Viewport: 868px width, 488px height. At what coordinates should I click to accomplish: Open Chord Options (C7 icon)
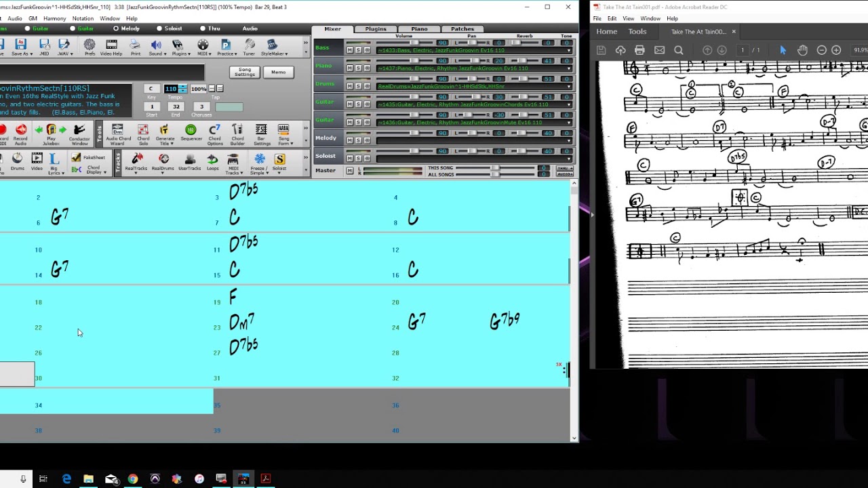[x=215, y=133]
